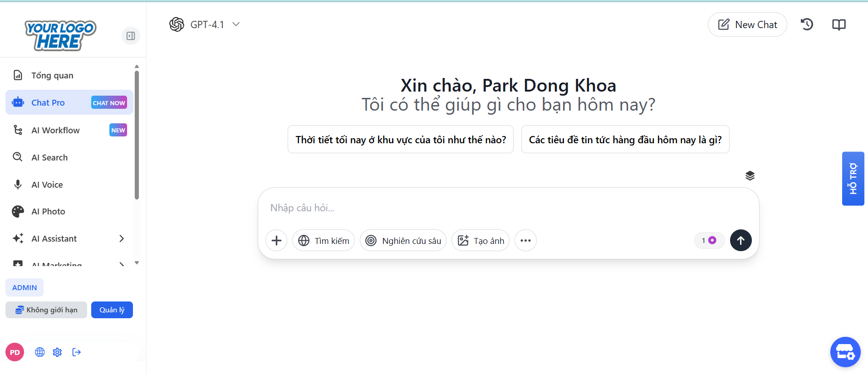
Task: Open the book library icon
Action: point(839,24)
